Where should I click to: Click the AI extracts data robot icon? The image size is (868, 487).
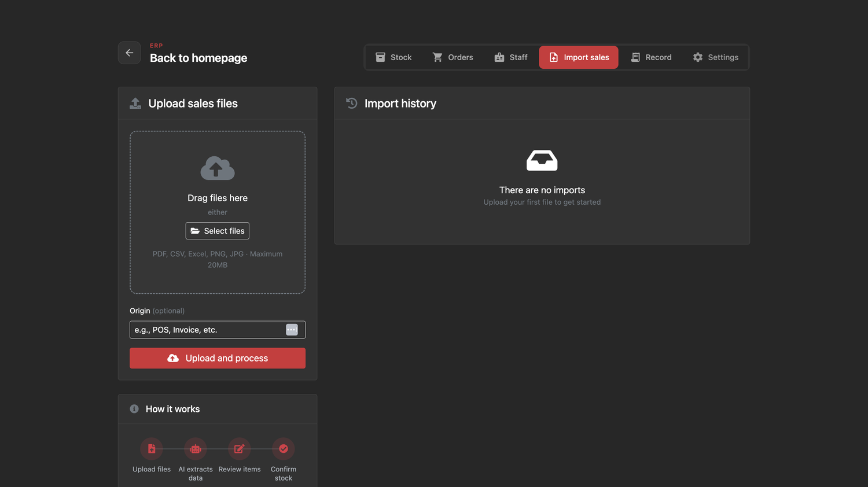click(x=196, y=449)
